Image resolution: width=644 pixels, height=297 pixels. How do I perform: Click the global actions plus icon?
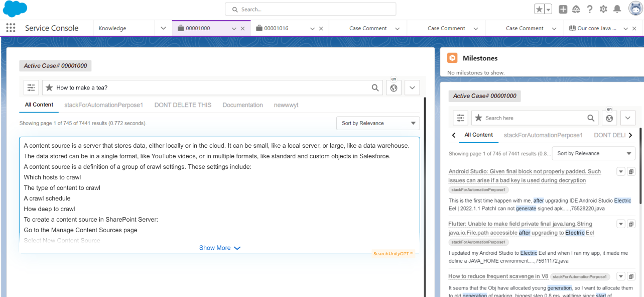pyautogui.click(x=563, y=9)
